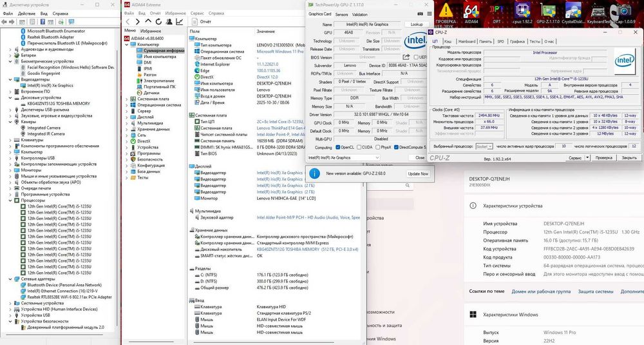Select Integrated IR Camera in Device Manager
This screenshot has height=345, width=644.
(x=46, y=133)
